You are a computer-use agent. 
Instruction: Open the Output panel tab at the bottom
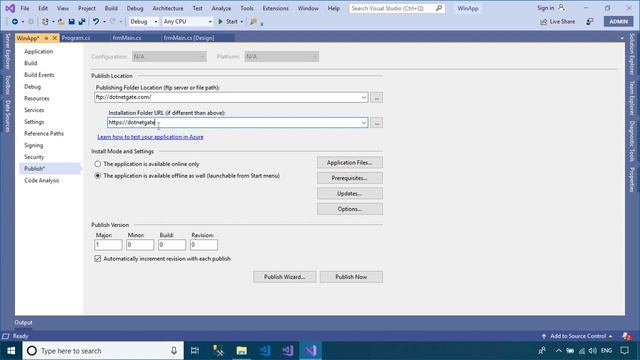click(x=23, y=322)
